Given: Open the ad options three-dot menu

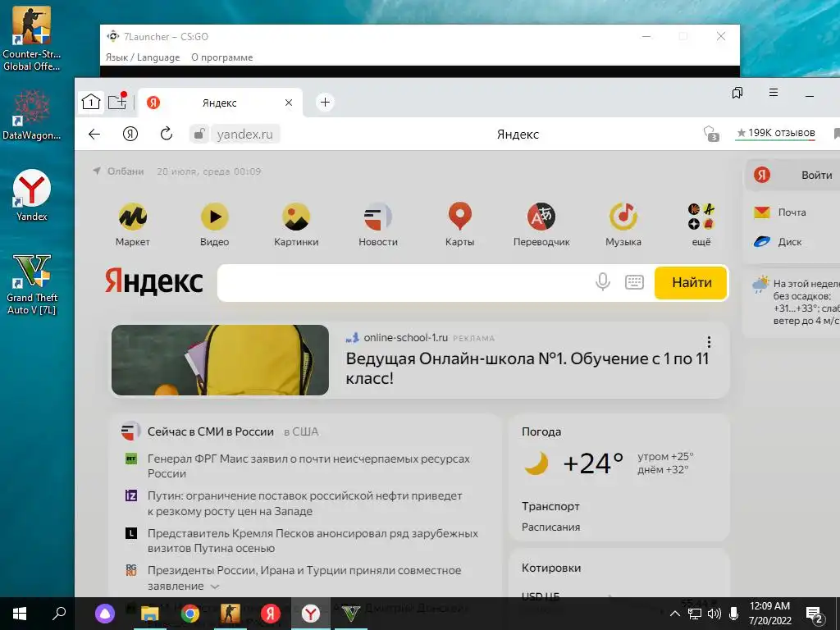Looking at the screenshot, I should [709, 342].
